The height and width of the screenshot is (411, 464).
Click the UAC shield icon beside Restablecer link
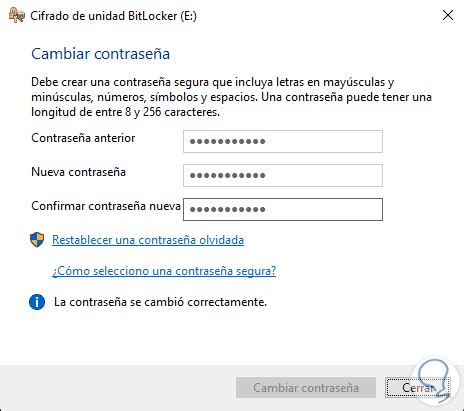[37, 240]
